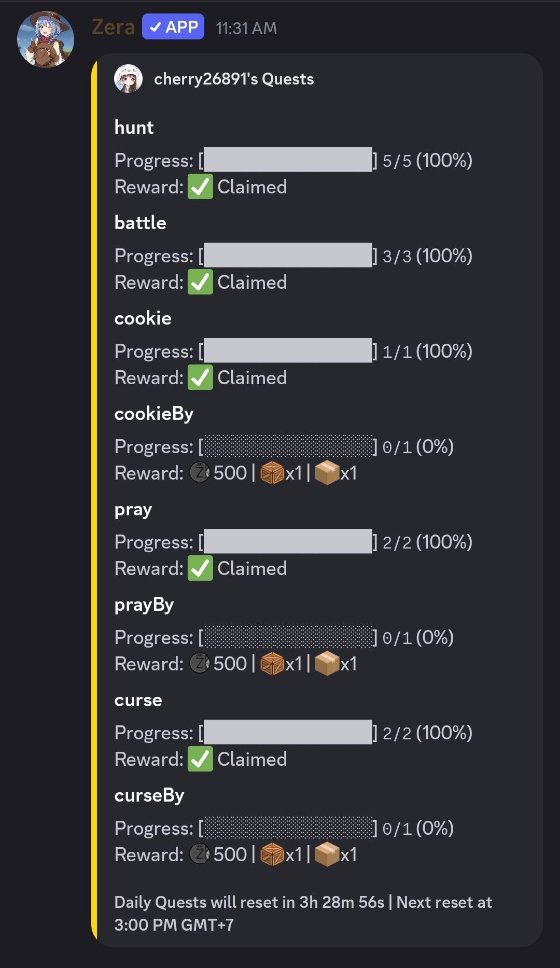Click the coin icon in curseBy reward row
The height and width of the screenshot is (968, 560).
pyautogui.click(x=200, y=854)
